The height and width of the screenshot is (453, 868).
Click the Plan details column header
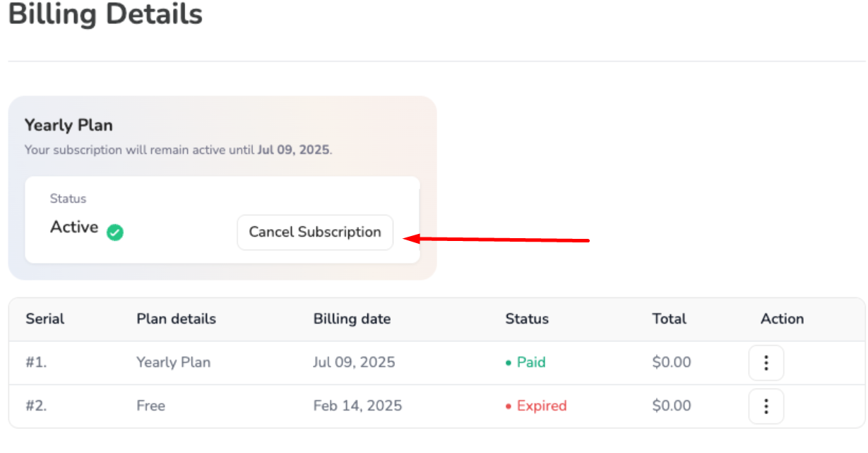[176, 319]
